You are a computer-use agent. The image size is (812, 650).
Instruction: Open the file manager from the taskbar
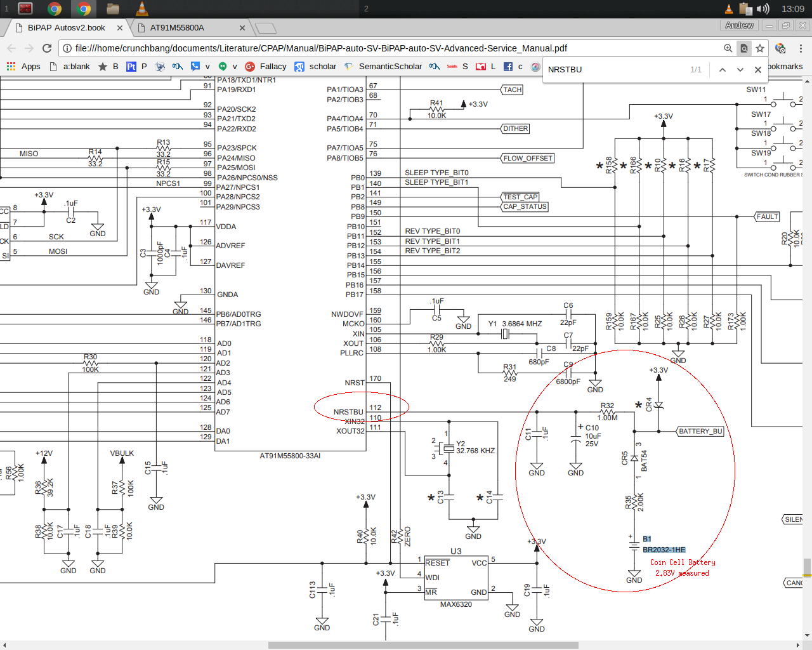pyautogui.click(x=113, y=9)
